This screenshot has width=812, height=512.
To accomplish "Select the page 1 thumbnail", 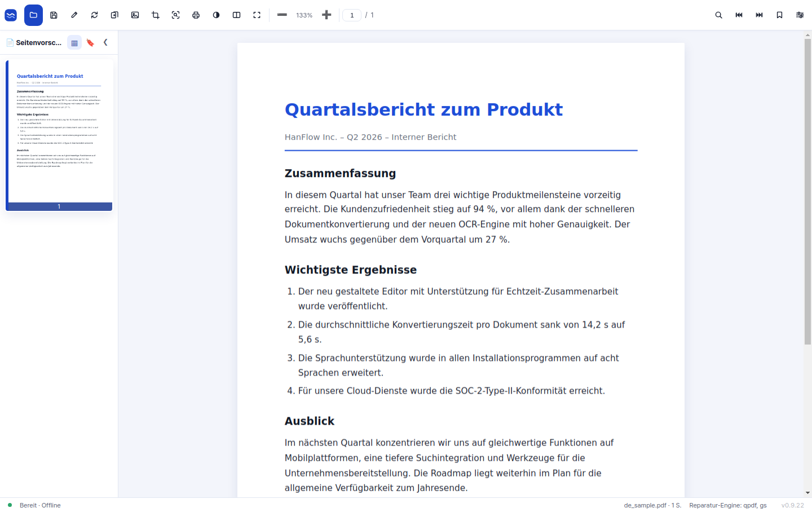I will pyautogui.click(x=59, y=135).
